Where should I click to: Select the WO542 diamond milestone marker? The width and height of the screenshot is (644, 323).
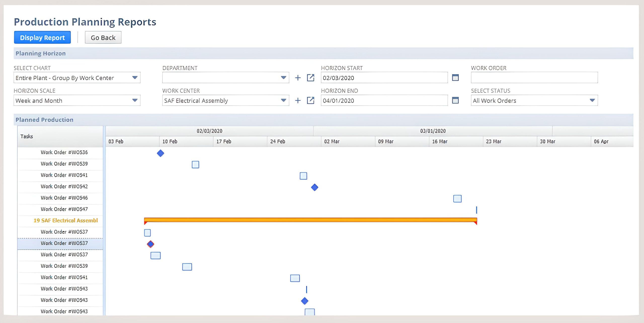coord(315,187)
